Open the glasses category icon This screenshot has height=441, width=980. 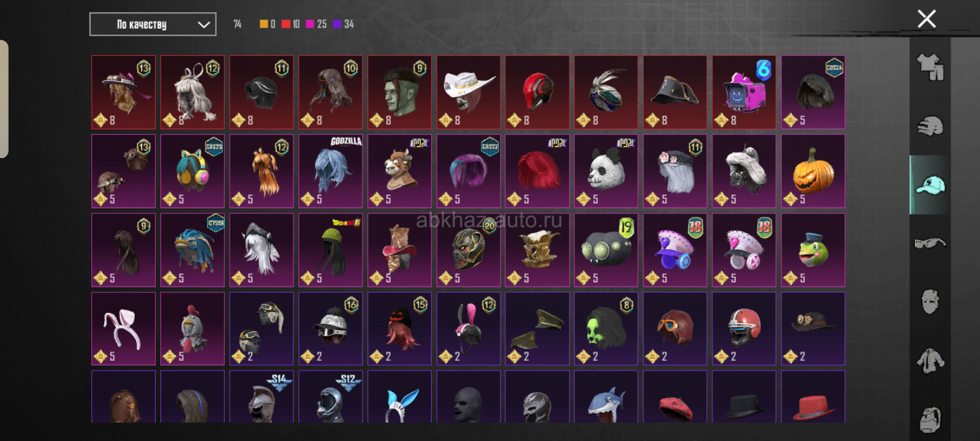[x=930, y=243]
